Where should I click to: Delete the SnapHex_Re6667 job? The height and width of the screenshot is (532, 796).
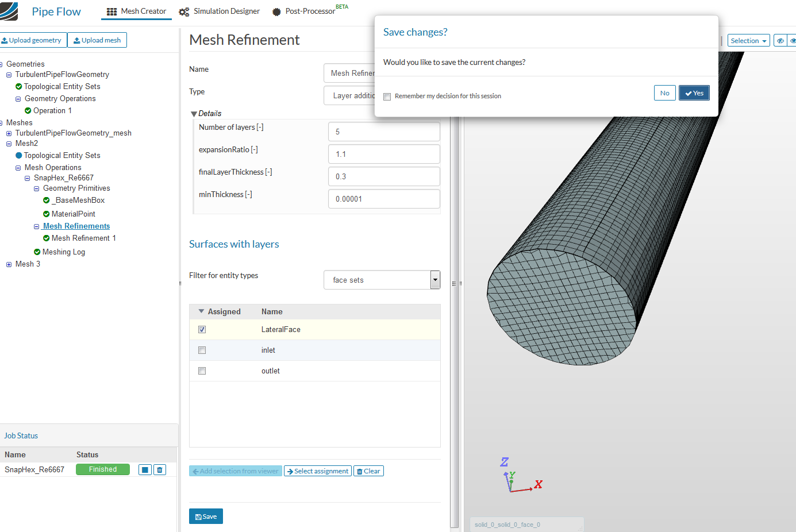tap(159, 469)
